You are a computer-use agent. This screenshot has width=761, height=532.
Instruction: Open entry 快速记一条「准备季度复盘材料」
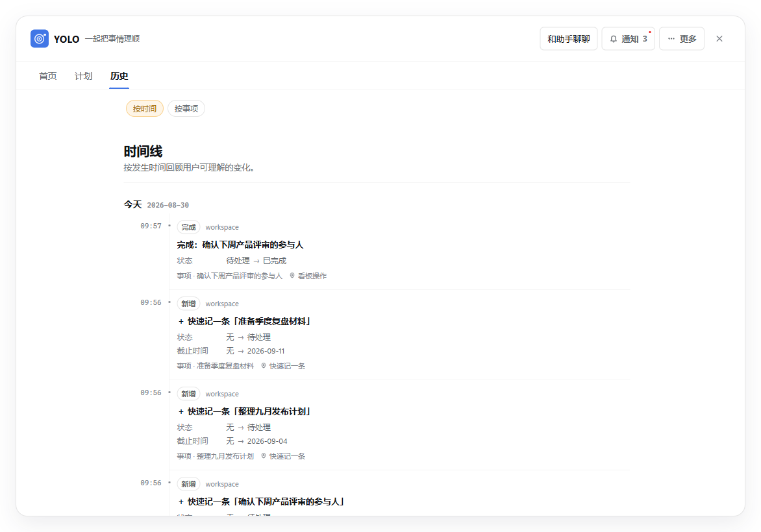click(x=245, y=322)
